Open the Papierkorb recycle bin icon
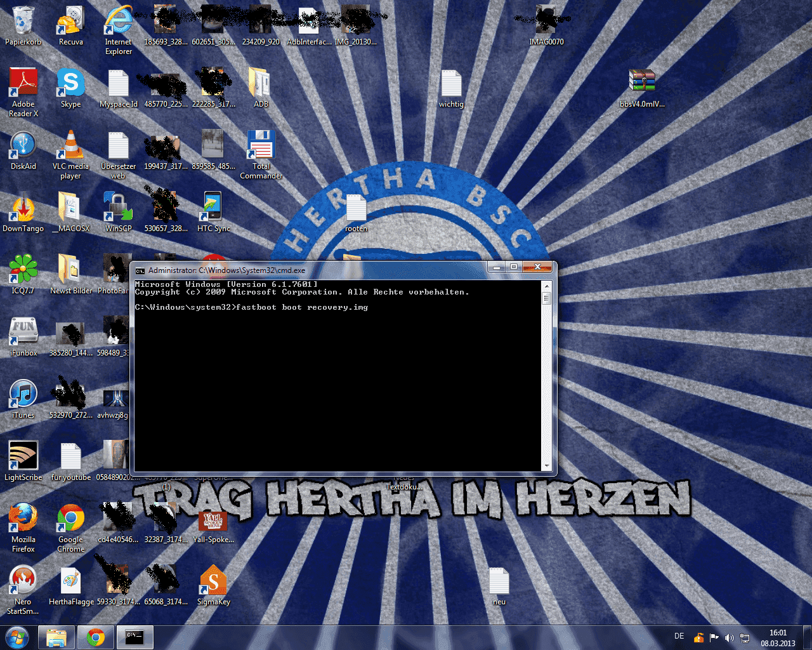 [23, 26]
